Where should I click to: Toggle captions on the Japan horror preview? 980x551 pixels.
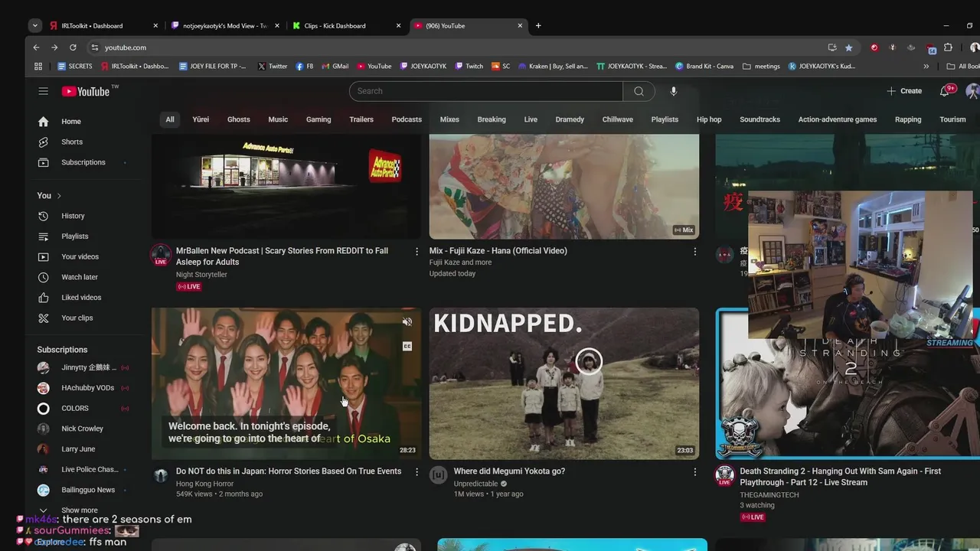[x=407, y=346]
